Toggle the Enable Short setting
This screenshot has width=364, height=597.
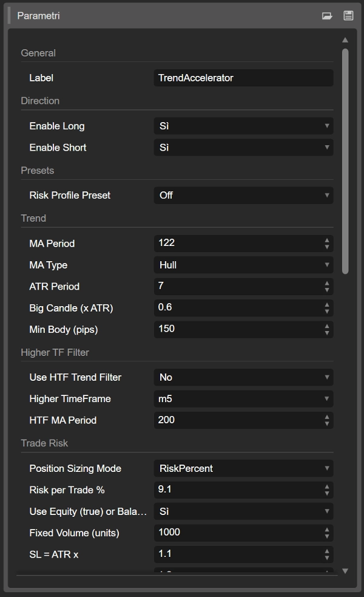[x=243, y=148]
